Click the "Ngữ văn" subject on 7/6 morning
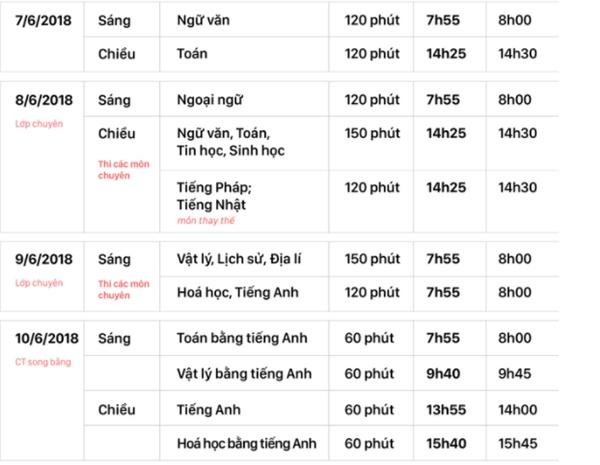 (201, 20)
